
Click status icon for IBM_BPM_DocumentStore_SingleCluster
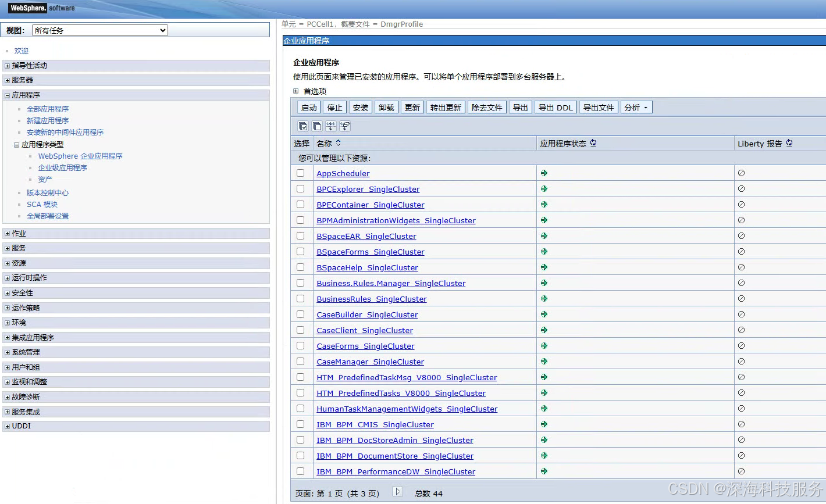click(544, 456)
